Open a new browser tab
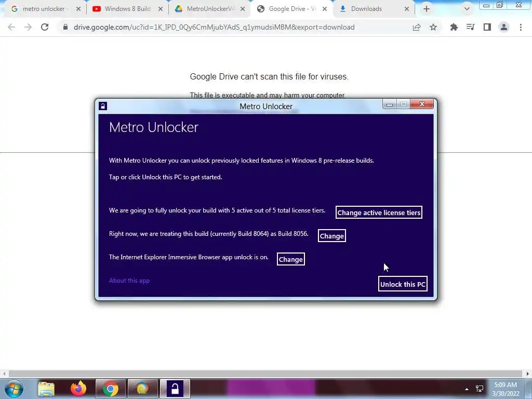Viewport: 532px width, 399px height. click(427, 9)
